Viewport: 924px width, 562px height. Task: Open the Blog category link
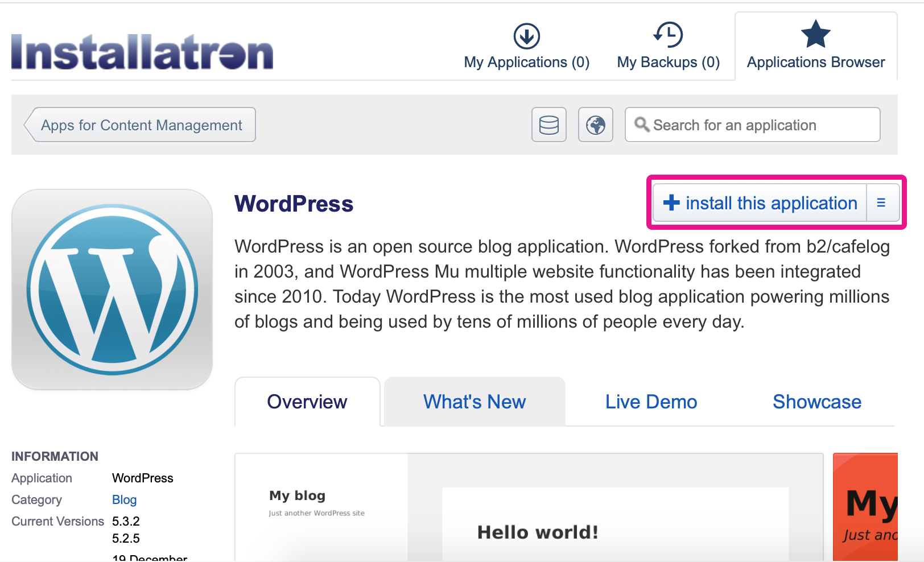[x=124, y=499]
